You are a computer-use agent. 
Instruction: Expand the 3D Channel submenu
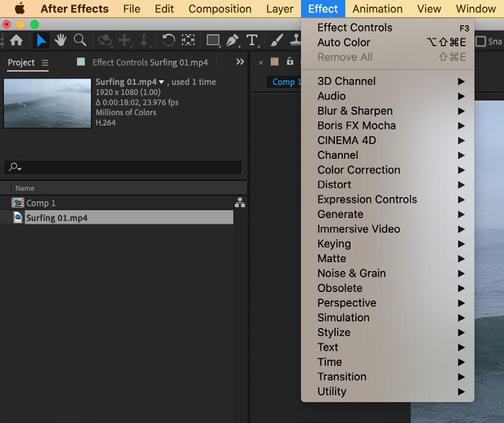(x=388, y=81)
